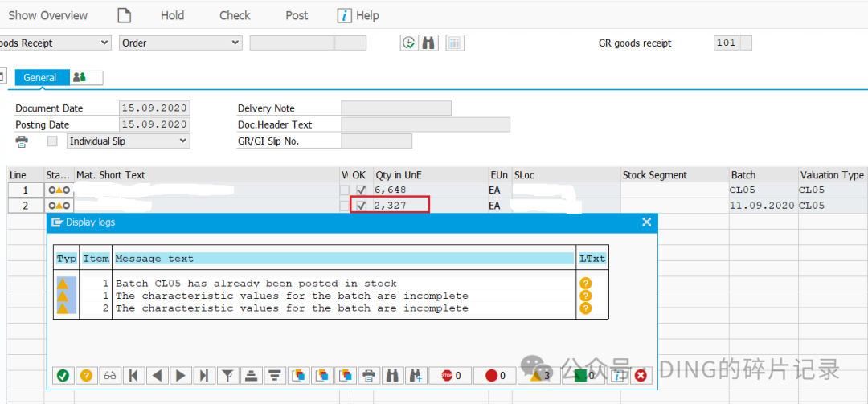Click the GR/GI Slip No. field
Viewport: 868px width, 404px height.
pos(376,141)
